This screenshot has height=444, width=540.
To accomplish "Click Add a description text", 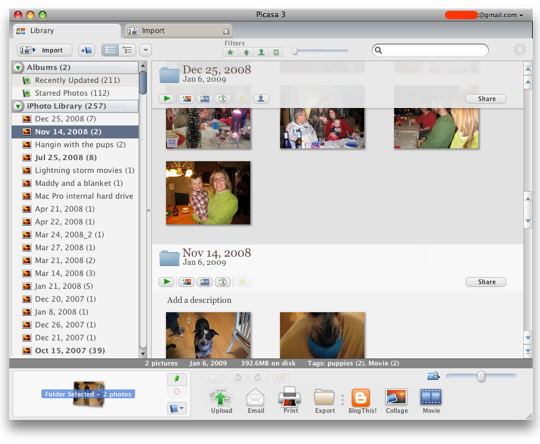I will [x=199, y=300].
